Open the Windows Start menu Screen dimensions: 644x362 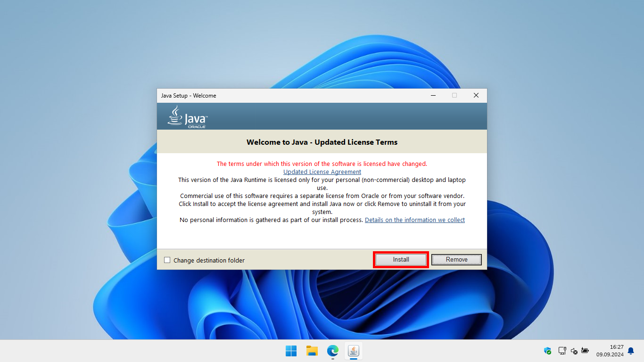coord(291,351)
